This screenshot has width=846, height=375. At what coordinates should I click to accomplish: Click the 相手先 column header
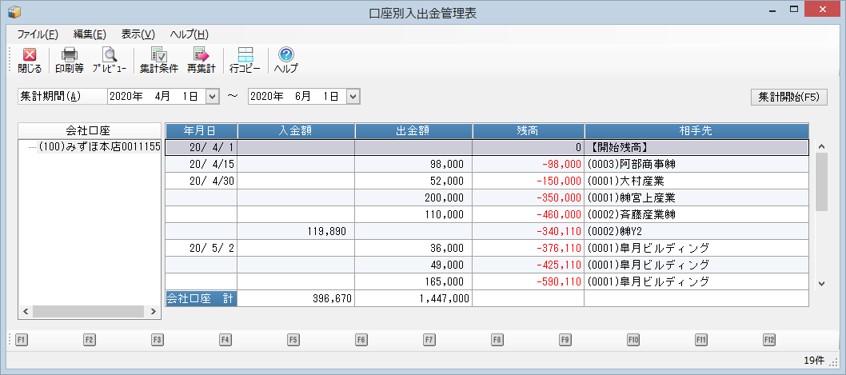coord(697,131)
